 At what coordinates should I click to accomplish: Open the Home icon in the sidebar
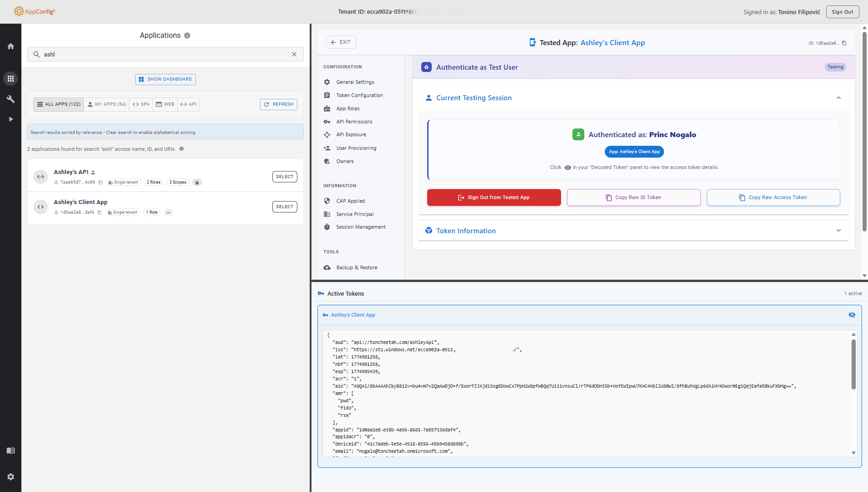tap(10, 46)
